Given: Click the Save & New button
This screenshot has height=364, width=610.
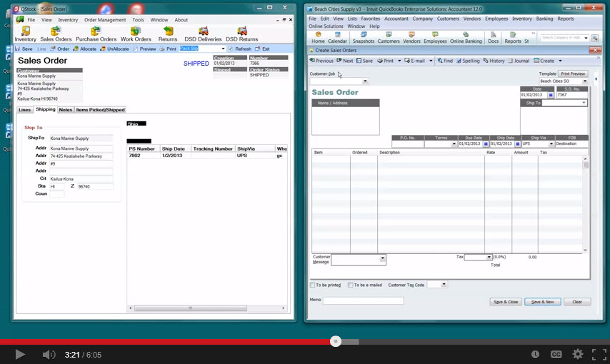Looking at the screenshot, I should 542,302.
